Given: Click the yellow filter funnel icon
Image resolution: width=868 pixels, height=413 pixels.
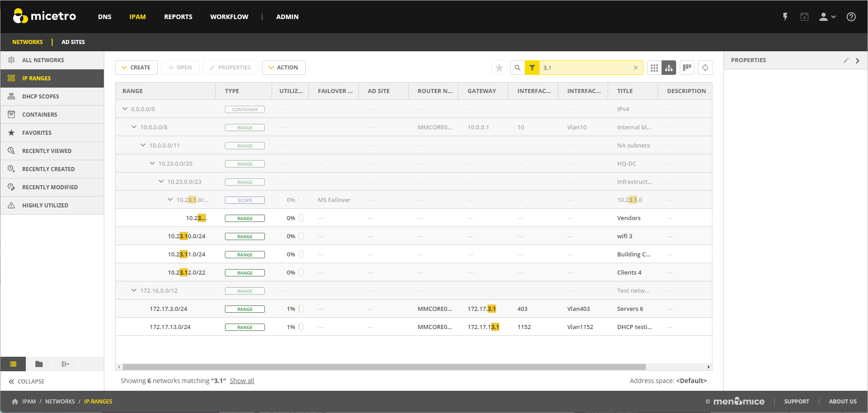Looking at the screenshot, I should [532, 68].
